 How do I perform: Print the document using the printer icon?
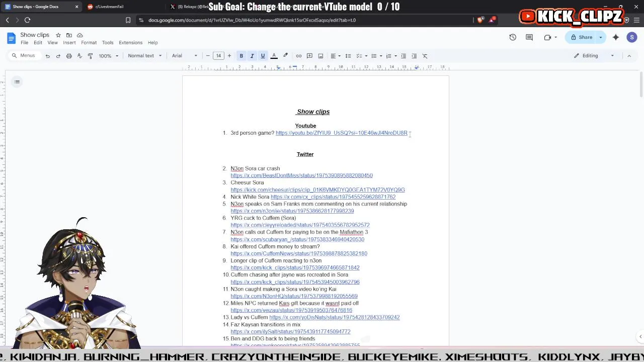click(69, 56)
